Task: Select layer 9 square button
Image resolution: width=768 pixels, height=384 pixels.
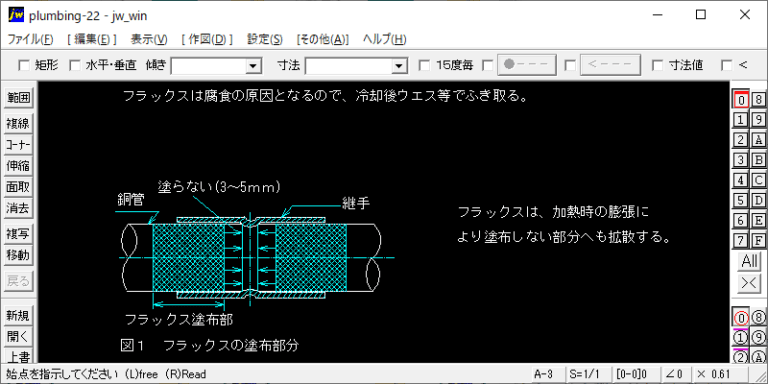Action: (x=758, y=120)
